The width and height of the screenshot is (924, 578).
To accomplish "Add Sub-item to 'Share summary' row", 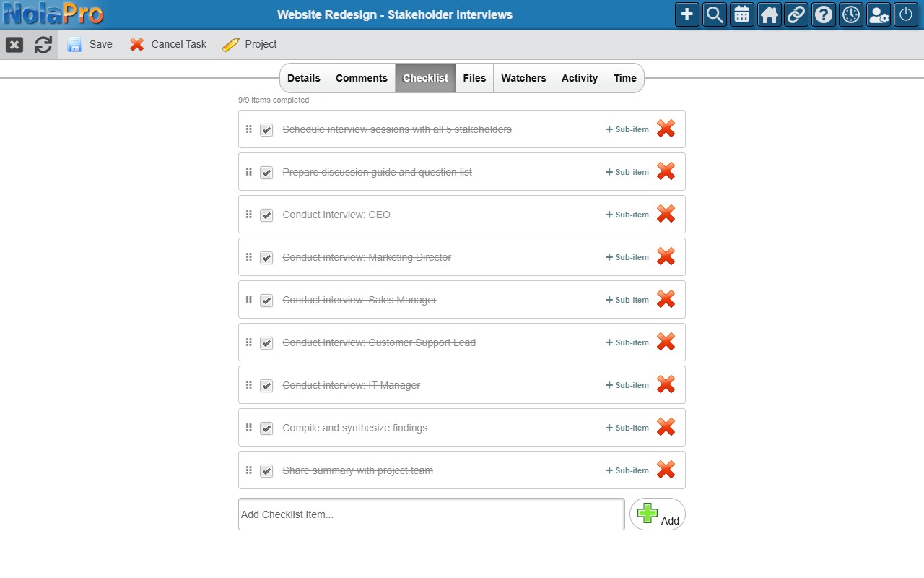I will pos(627,470).
